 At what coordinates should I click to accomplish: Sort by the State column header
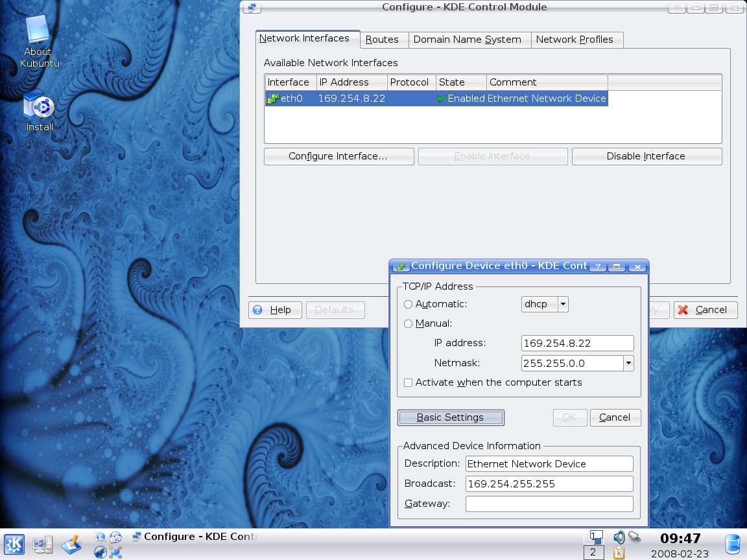pyautogui.click(x=461, y=82)
